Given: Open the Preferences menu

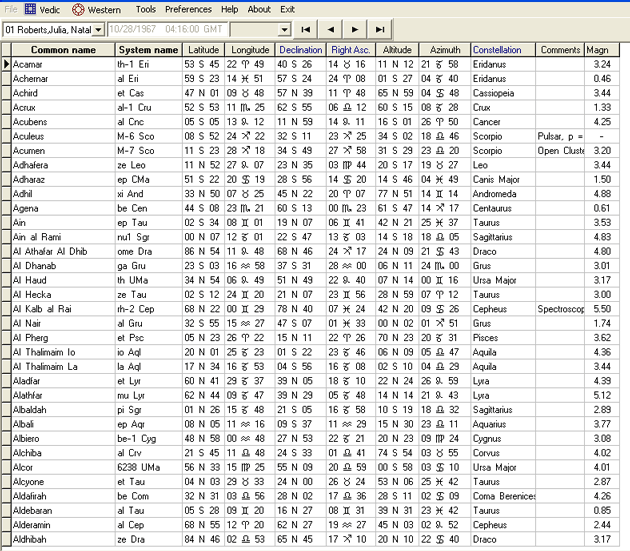Looking at the screenshot, I should click(188, 9).
